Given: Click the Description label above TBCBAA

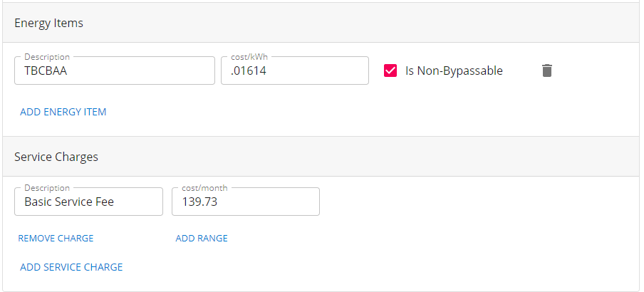Looking at the screenshot, I should click(x=47, y=57).
